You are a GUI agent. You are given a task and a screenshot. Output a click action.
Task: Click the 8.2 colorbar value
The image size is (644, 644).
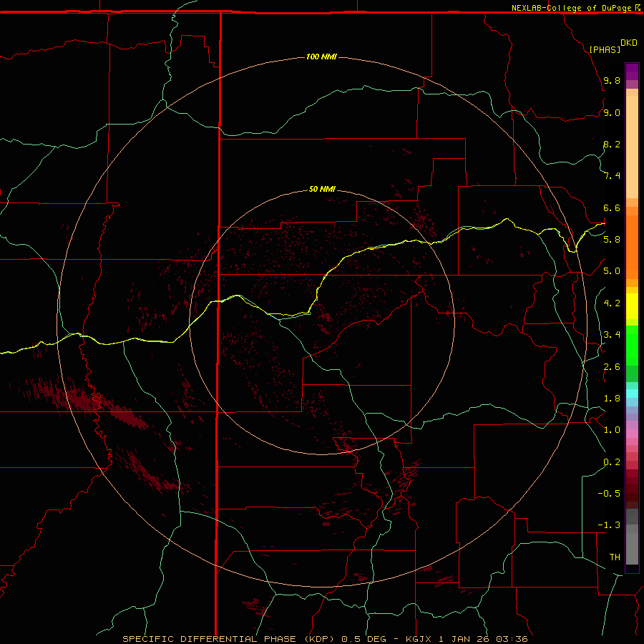[612, 144]
